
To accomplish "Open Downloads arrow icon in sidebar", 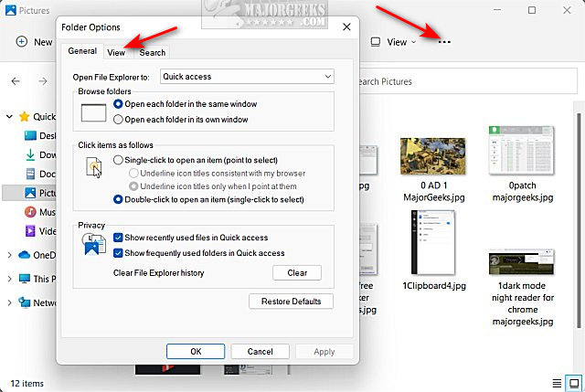I will (x=30, y=154).
